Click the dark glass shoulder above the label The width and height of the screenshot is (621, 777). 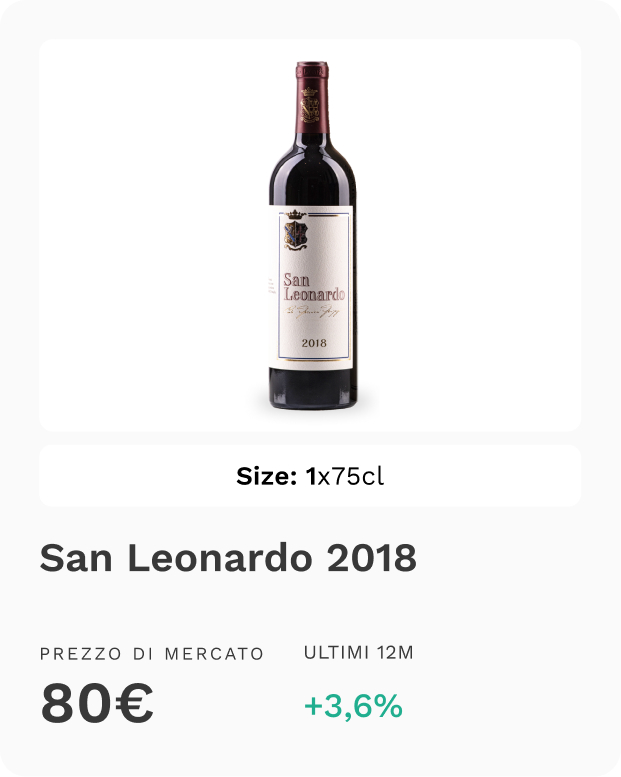pyautogui.click(x=312, y=175)
